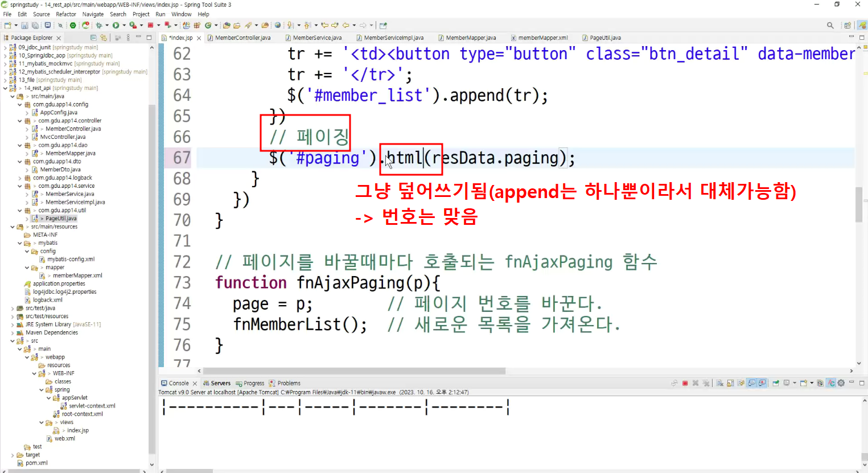Image resolution: width=868 pixels, height=473 pixels.
Task: Open the Debug button dropdown arrow
Action: click(106, 25)
